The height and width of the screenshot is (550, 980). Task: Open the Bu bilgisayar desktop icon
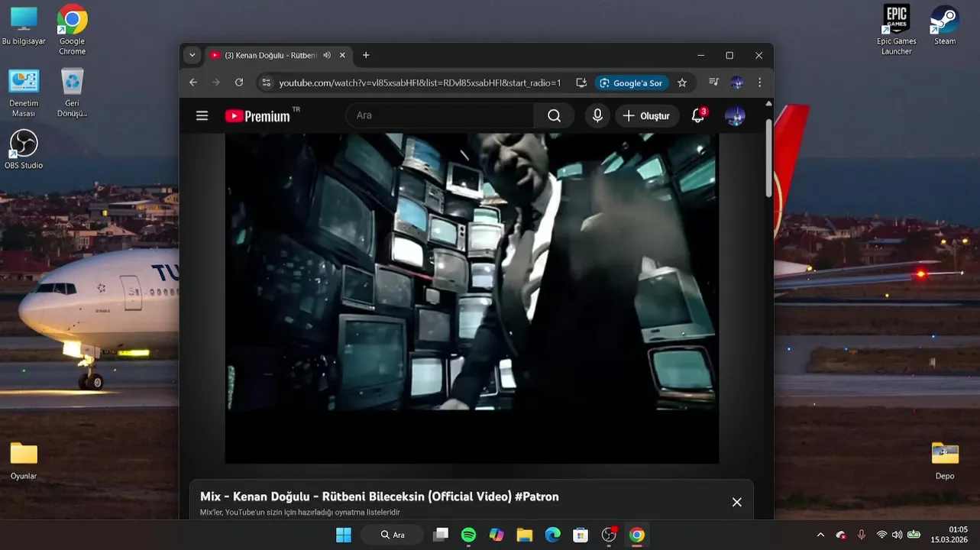24,26
